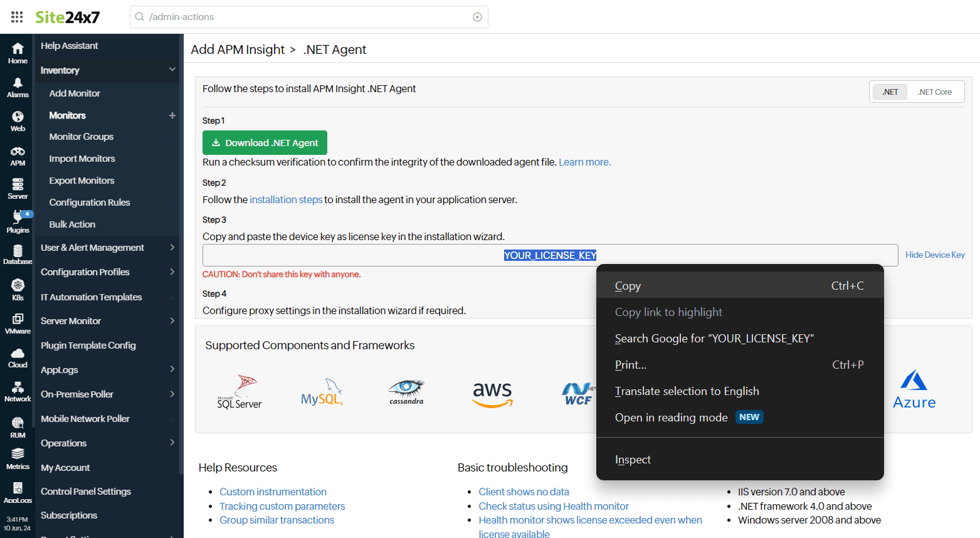980x538 pixels.
Task: Click Download .NET Agent button
Action: click(265, 143)
